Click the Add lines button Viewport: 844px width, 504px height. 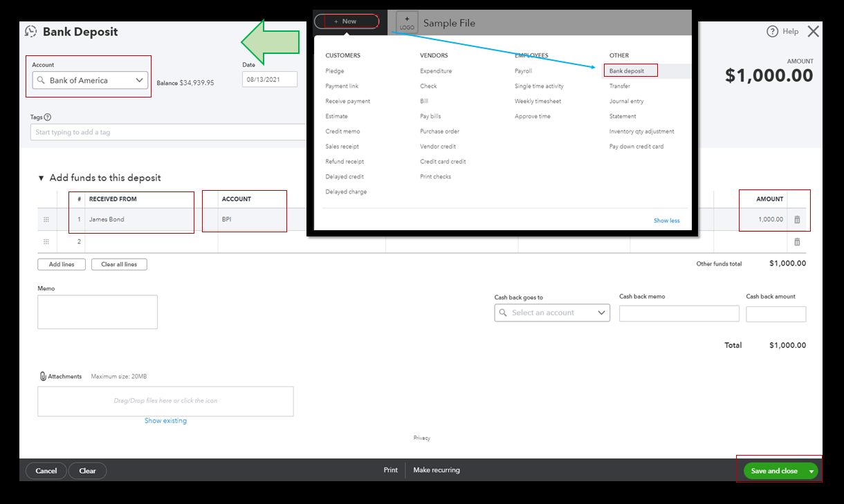click(61, 264)
